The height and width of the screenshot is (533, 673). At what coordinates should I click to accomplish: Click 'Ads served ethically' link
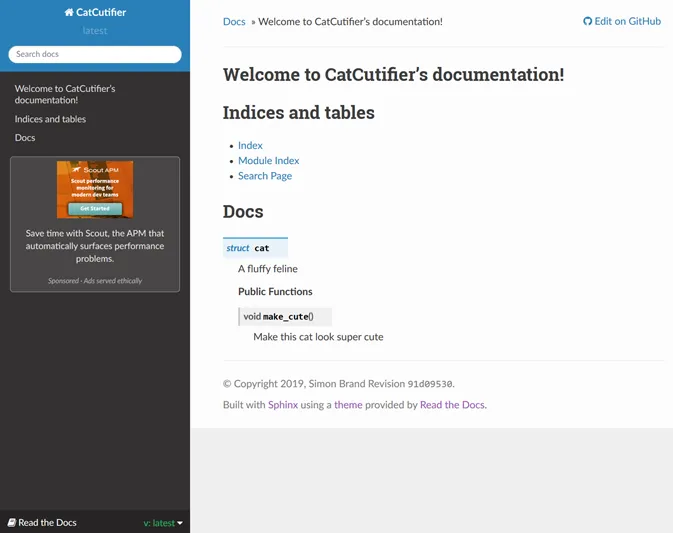(x=113, y=281)
